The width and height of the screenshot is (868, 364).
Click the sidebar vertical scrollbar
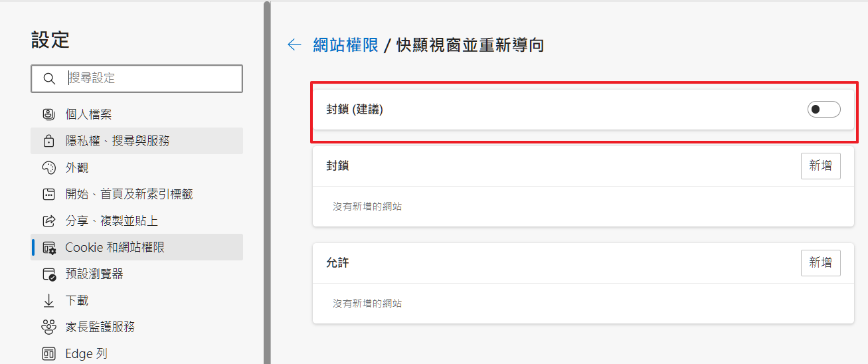(267, 179)
